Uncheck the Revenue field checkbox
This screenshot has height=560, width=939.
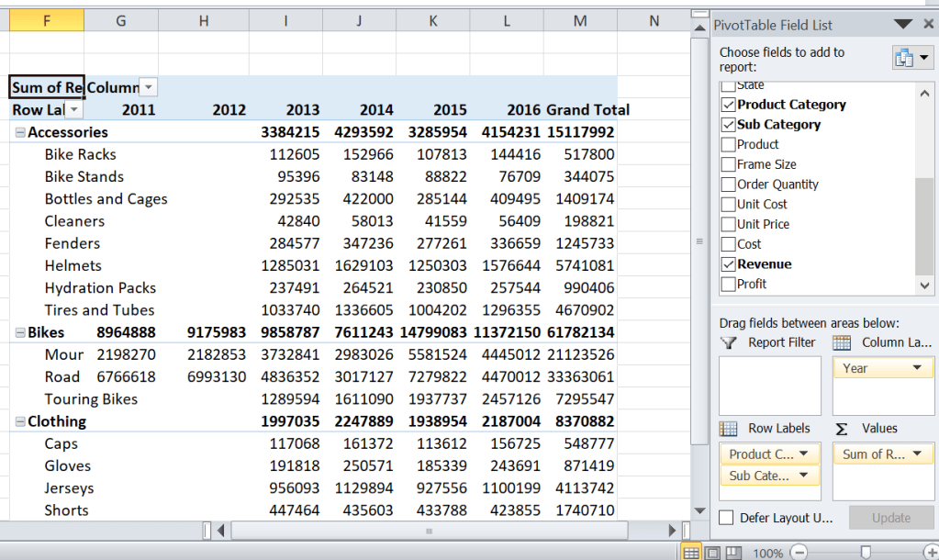coord(729,264)
